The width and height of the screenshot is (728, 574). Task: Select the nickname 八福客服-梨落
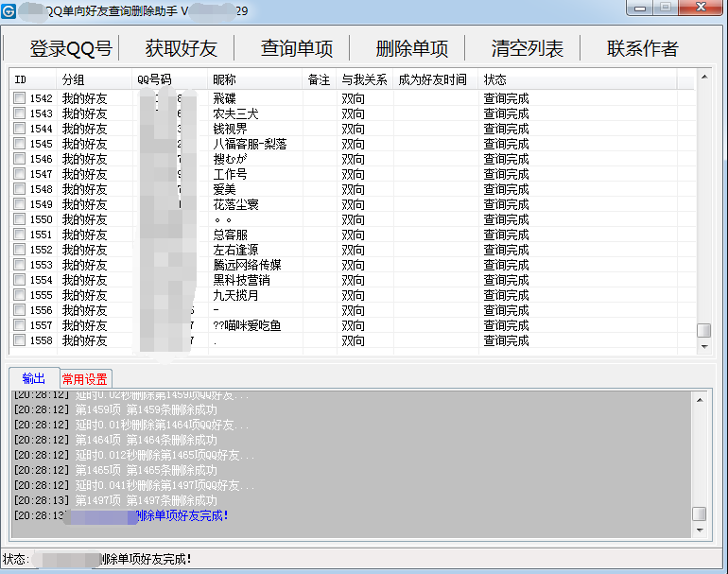click(250, 144)
